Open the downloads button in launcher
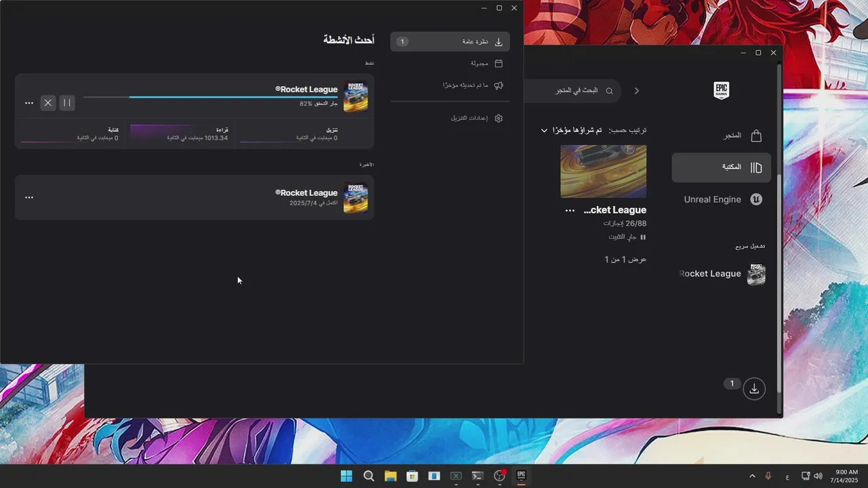 [x=753, y=388]
